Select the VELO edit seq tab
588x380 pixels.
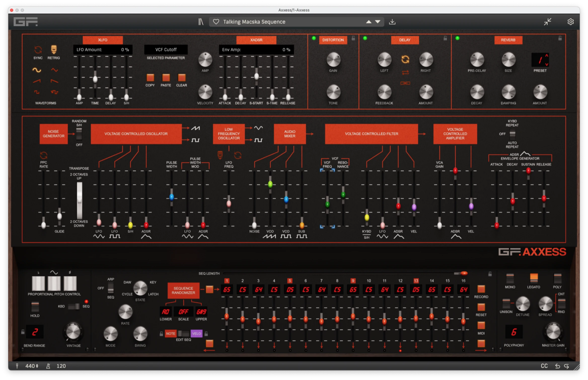point(196,333)
